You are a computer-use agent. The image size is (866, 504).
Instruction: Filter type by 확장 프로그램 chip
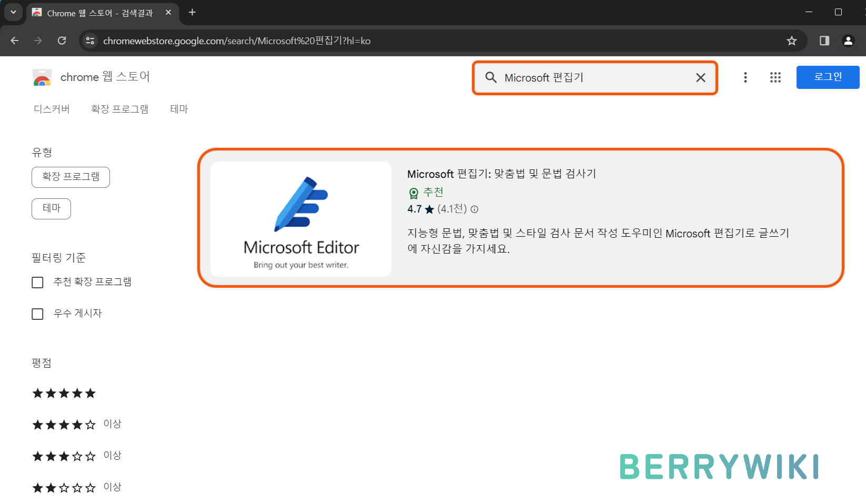(71, 177)
